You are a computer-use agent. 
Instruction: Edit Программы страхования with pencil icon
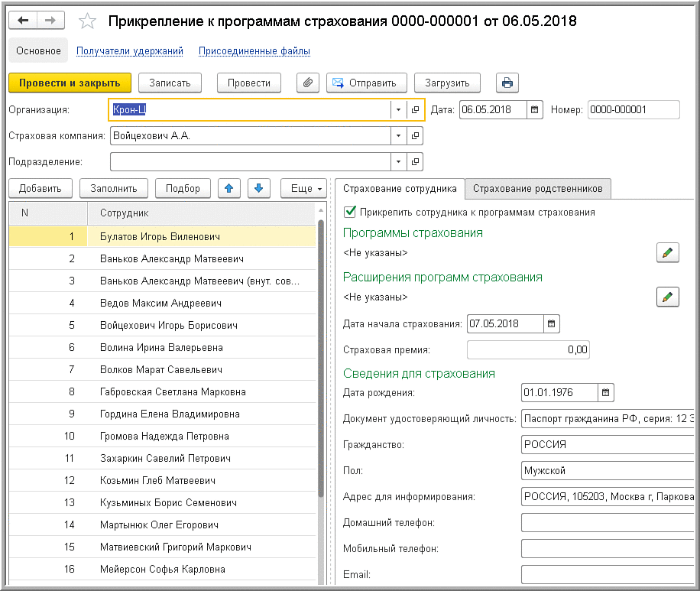(667, 253)
